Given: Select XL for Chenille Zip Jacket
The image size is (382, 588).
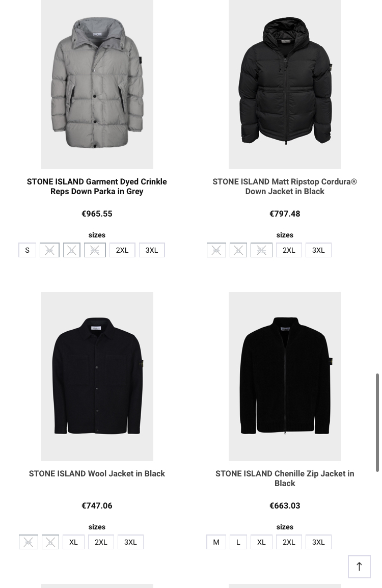Looking at the screenshot, I should pos(261,542).
